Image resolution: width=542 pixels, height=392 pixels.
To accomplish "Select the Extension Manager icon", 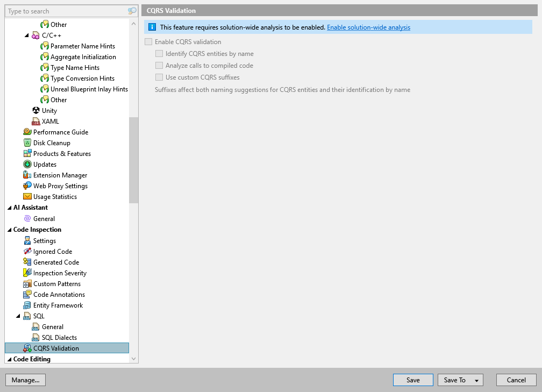I will pos(26,175).
